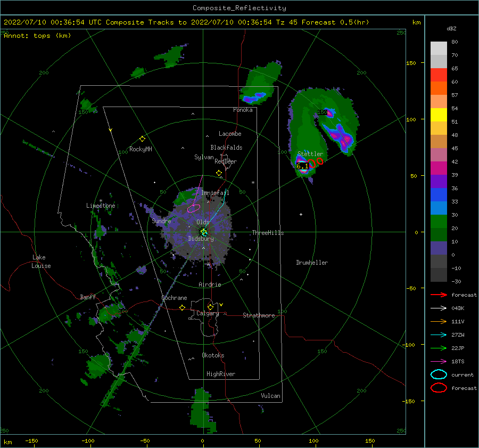Click the Ponoka city label
The height and width of the screenshot is (448, 479).
pos(243,110)
